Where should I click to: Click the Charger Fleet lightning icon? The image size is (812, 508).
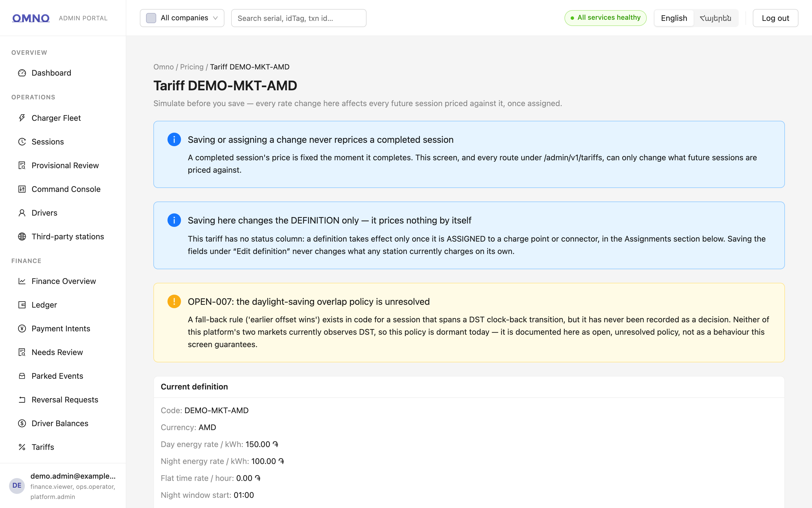coord(22,118)
